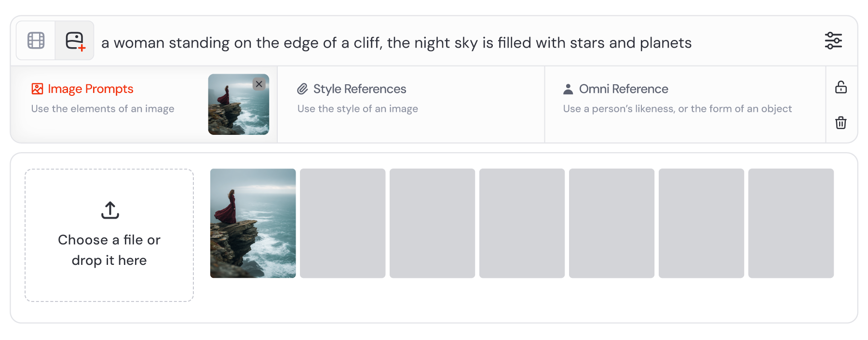Remove the image prompt thumbnail with X
The width and height of the screenshot is (868, 340).
[x=259, y=84]
